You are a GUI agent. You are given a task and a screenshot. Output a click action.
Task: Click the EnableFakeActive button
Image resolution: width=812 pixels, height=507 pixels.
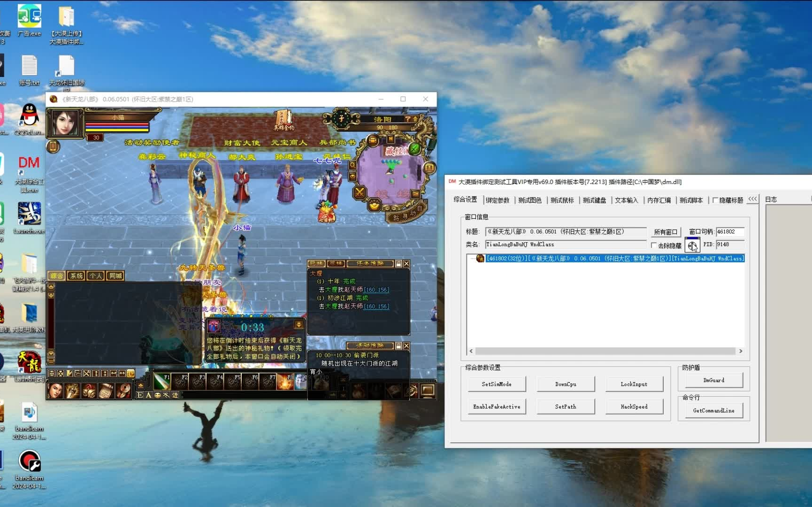coord(497,407)
